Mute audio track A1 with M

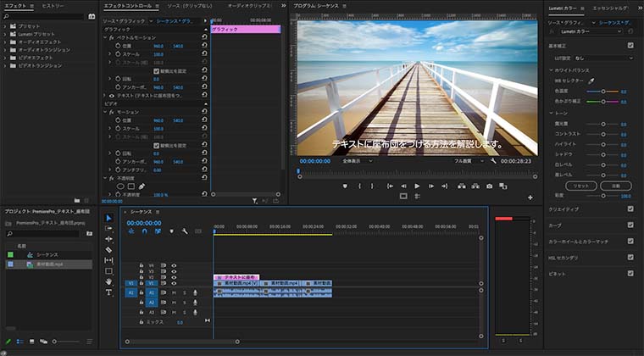(174, 292)
